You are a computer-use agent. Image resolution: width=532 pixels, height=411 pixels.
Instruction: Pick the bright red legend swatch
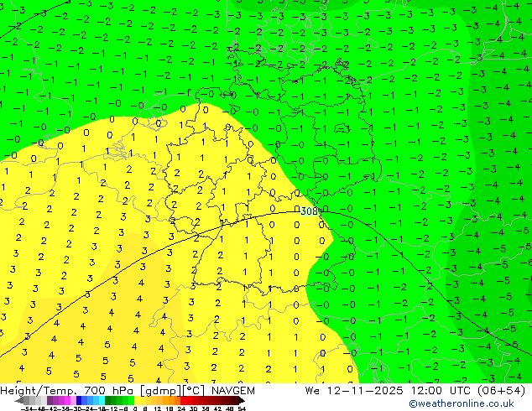tap(183, 400)
